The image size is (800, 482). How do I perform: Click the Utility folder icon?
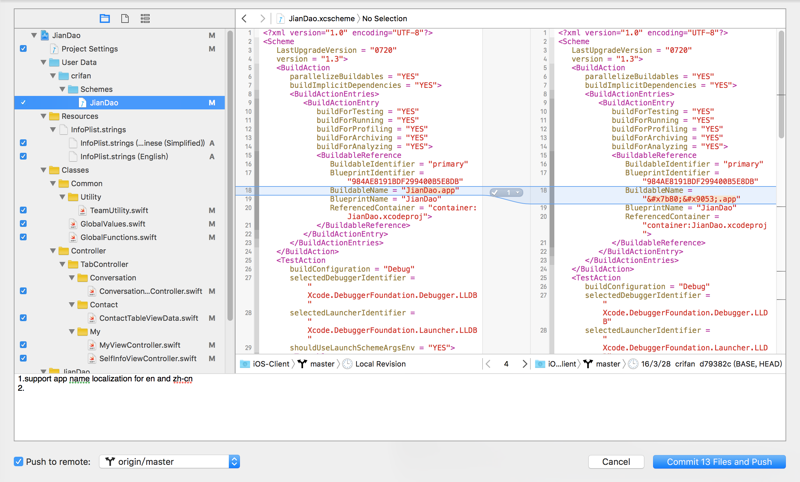[x=73, y=197]
